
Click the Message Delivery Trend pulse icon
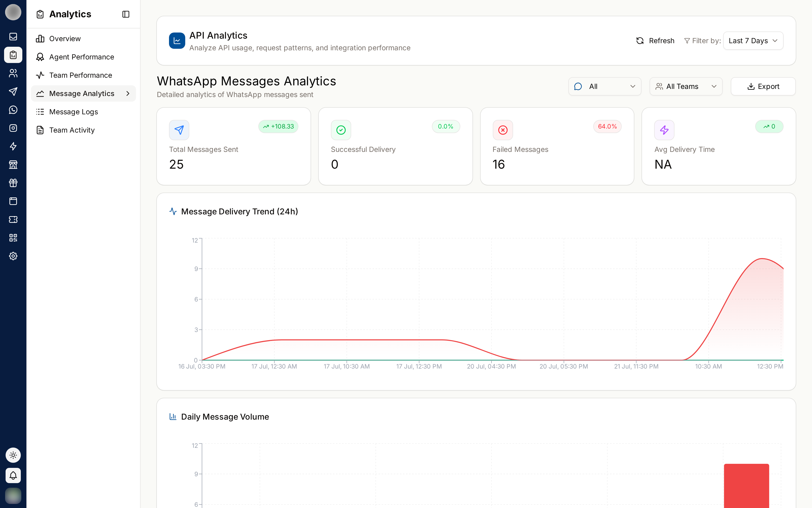tap(173, 211)
